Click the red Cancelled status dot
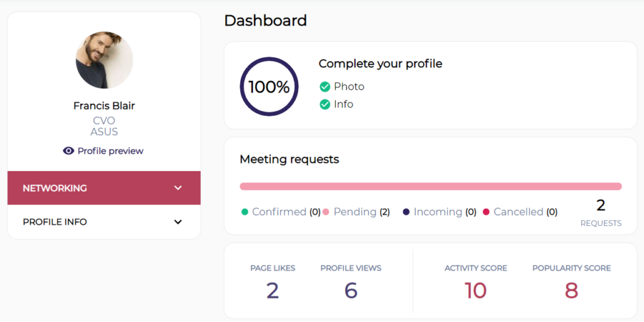Screen dimensions: 644x322 (486, 212)
